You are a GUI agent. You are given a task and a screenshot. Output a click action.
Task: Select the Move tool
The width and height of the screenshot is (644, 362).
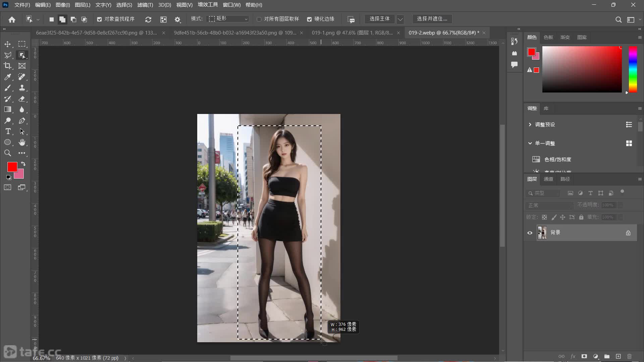[x=8, y=44]
